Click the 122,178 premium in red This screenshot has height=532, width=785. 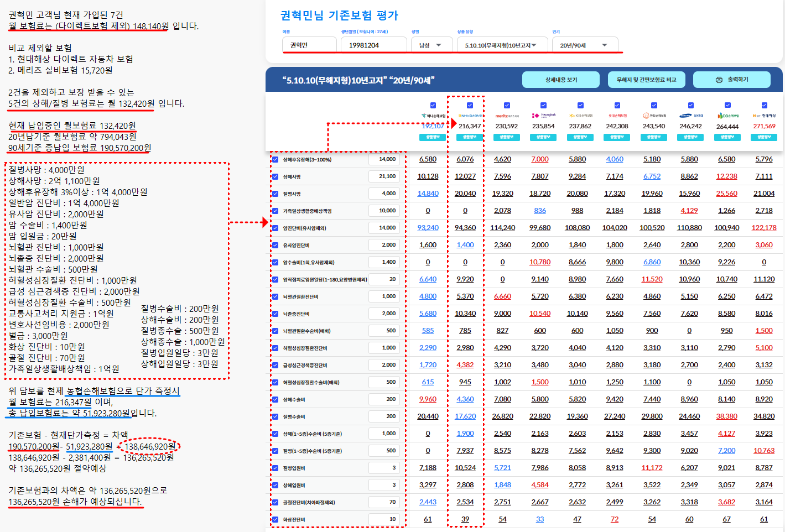764,228
